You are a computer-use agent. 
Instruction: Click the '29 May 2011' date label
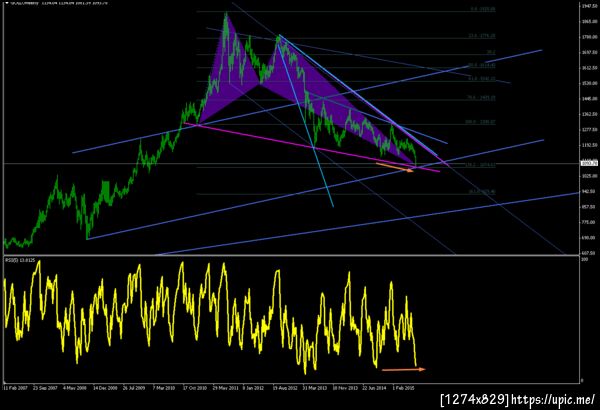coord(225,388)
